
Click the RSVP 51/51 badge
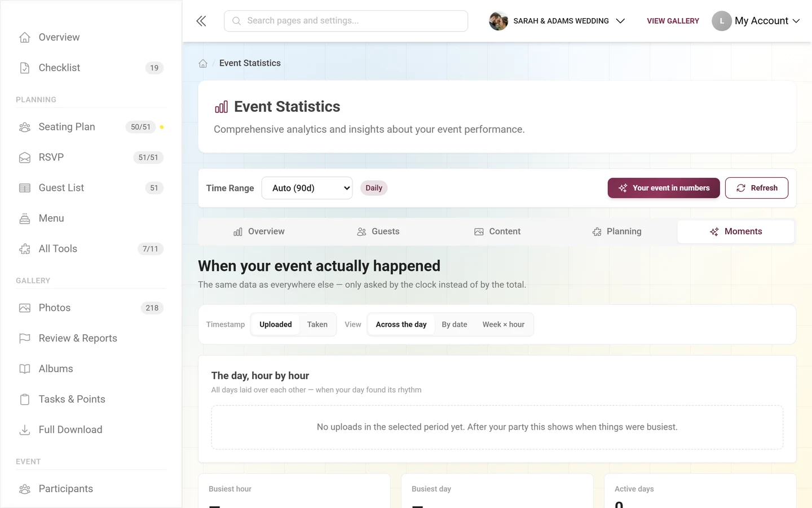pyautogui.click(x=148, y=157)
